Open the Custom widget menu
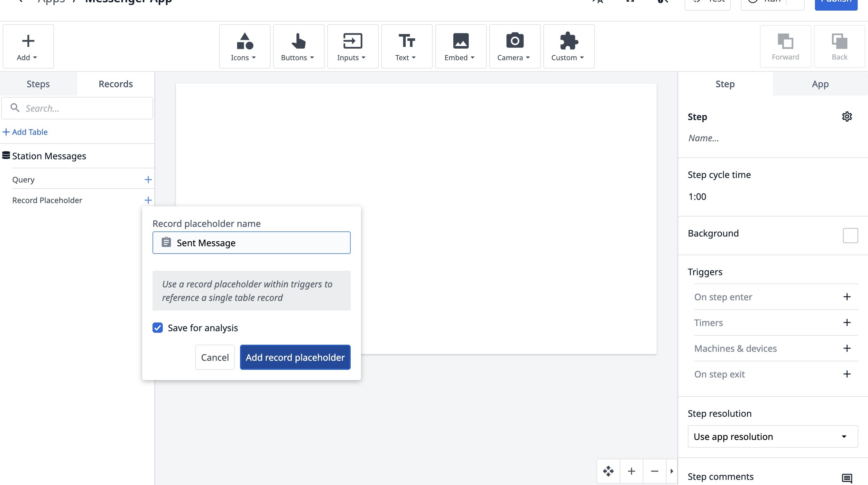 pos(568,47)
